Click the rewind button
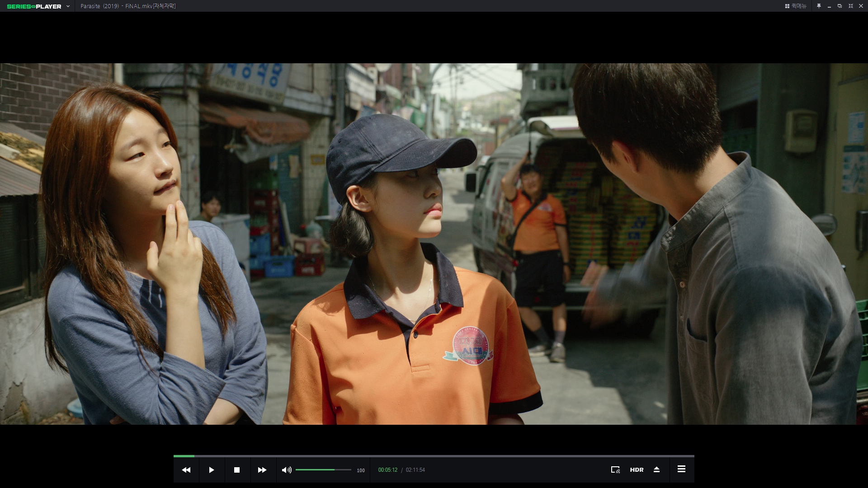This screenshot has width=868, height=488. (186, 470)
